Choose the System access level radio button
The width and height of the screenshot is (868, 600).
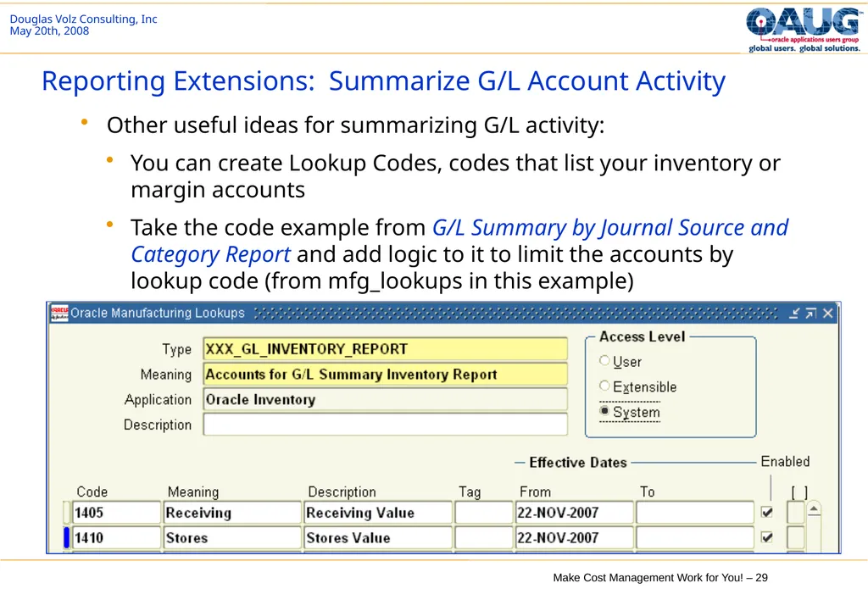[604, 411]
